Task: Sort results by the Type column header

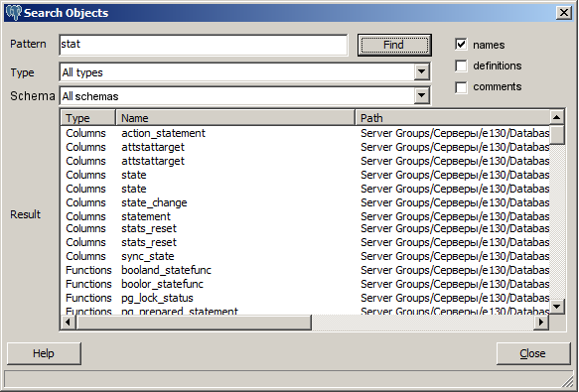Action: (88, 118)
